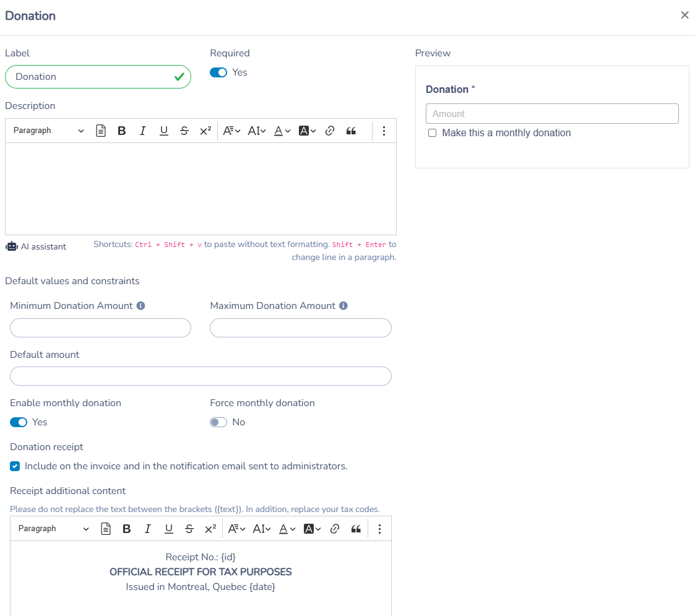Click info icon beside Minimum Donation Amount

point(140,306)
